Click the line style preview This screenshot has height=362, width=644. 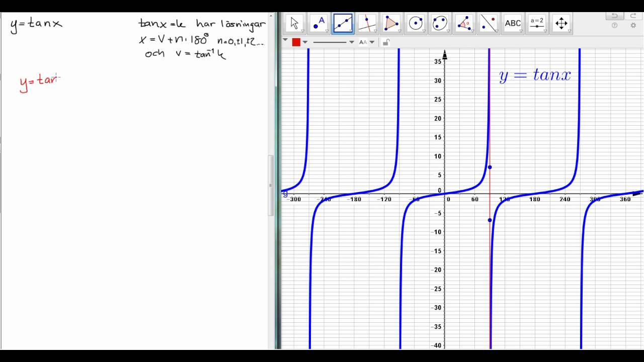(330, 42)
